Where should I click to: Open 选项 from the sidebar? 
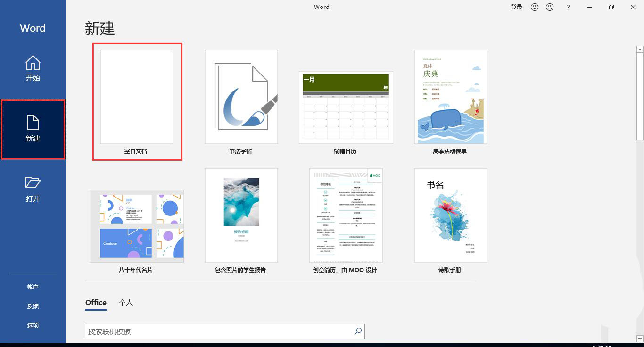33,325
